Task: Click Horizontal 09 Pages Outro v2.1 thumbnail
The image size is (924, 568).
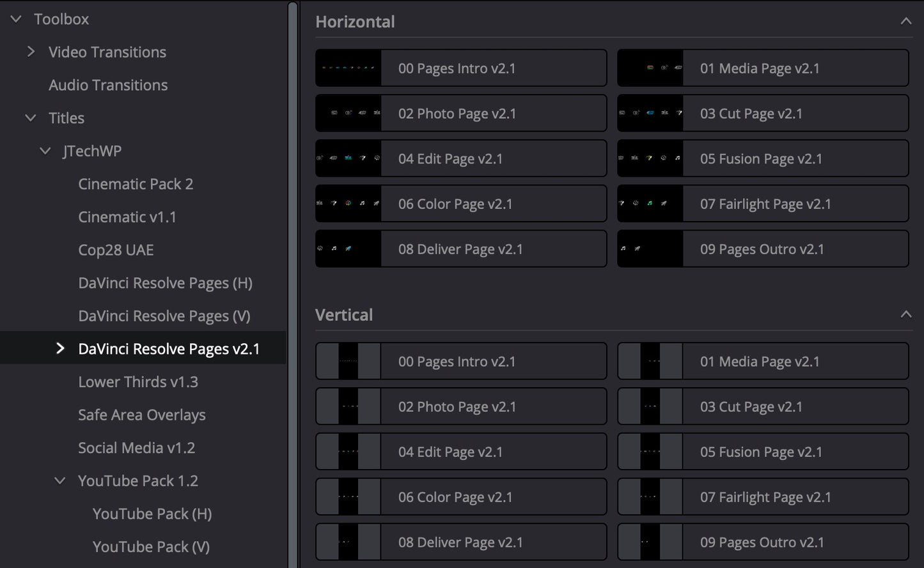Action: tap(650, 249)
